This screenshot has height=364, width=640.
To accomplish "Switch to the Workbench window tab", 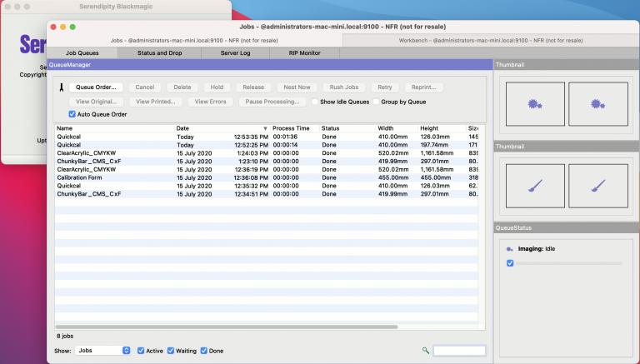I will [x=490, y=40].
